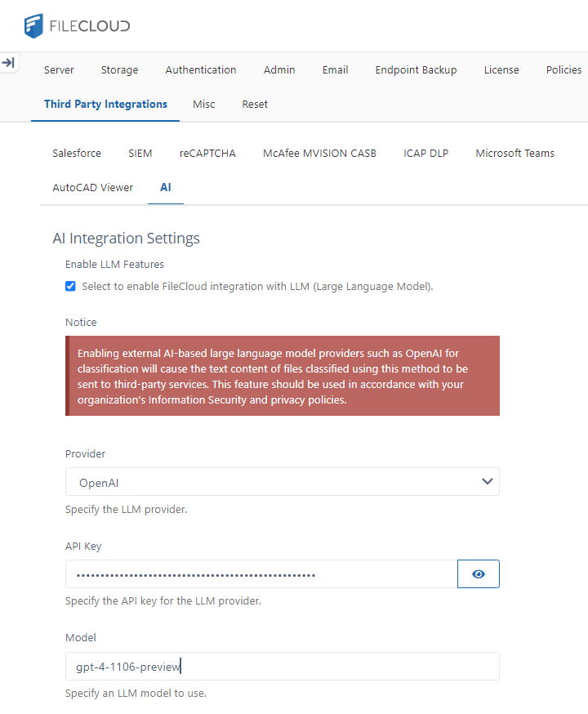Show the API key with eye icon

(x=479, y=574)
